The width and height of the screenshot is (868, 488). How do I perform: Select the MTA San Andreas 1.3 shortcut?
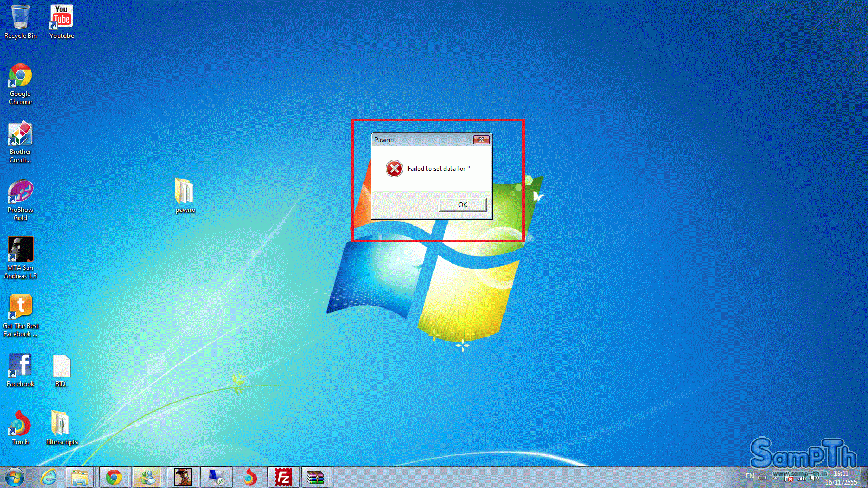(x=20, y=258)
